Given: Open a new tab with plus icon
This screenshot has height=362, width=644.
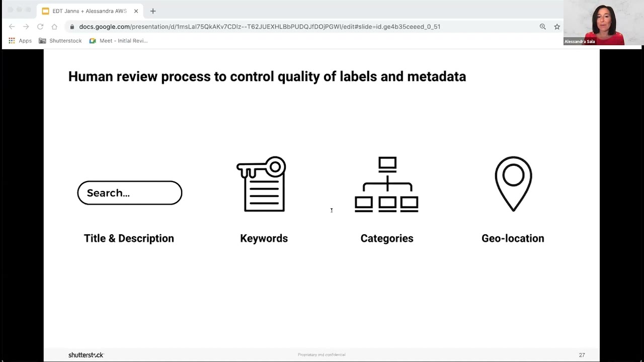Looking at the screenshot, I should (x=153, y=11).
